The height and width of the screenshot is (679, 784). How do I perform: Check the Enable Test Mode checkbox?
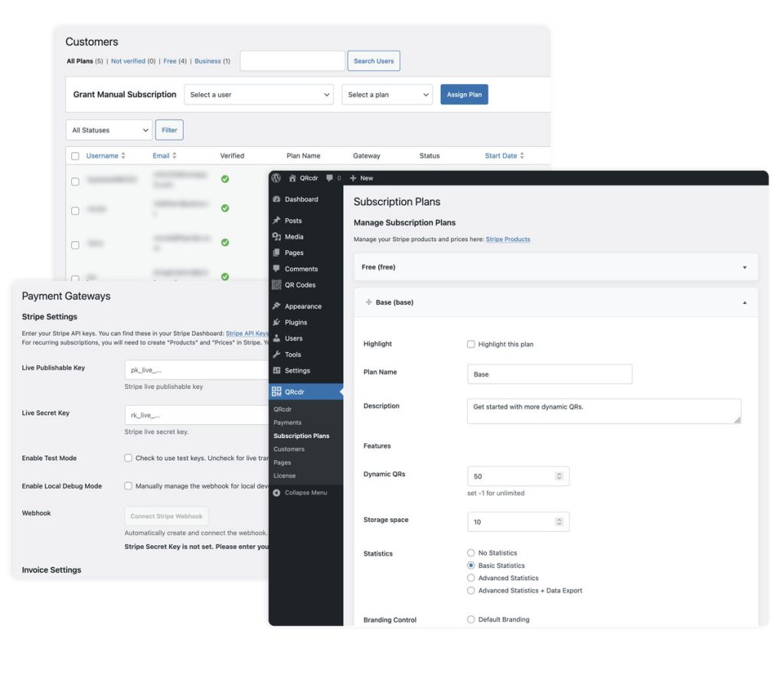coord(129,458)
